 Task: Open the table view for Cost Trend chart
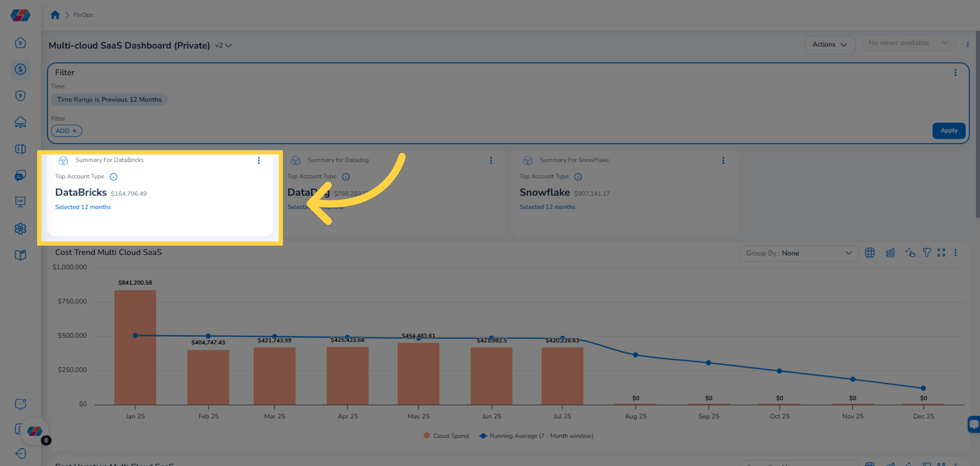coord(870,253)
